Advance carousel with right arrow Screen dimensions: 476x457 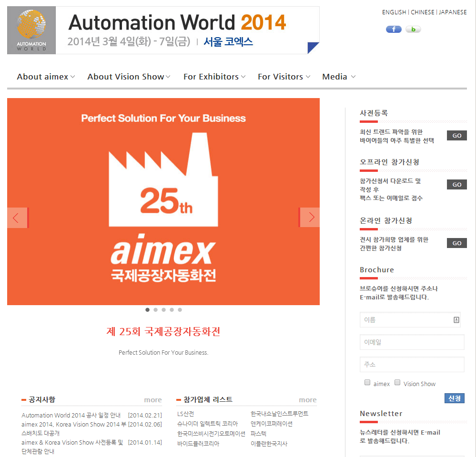(x=309, y=217)
